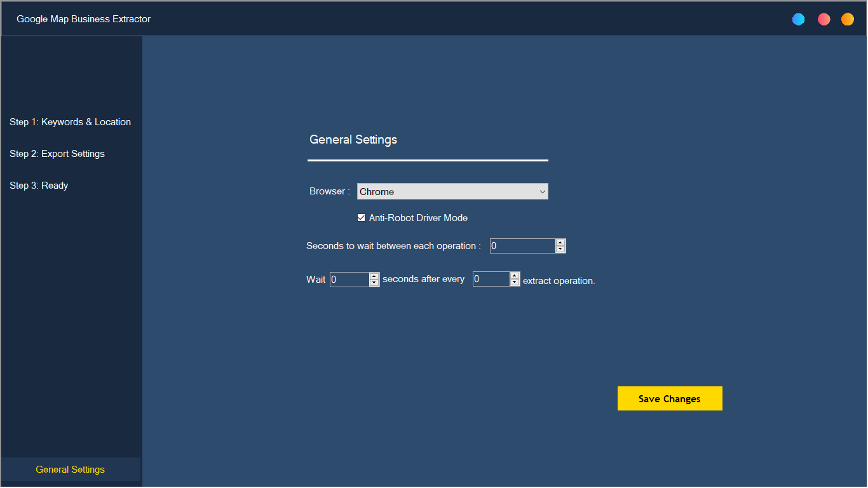The width and height of the screenshot is (868, 488).
Task: Focus the seconds between operations field
Action: [x=522, y=246]
